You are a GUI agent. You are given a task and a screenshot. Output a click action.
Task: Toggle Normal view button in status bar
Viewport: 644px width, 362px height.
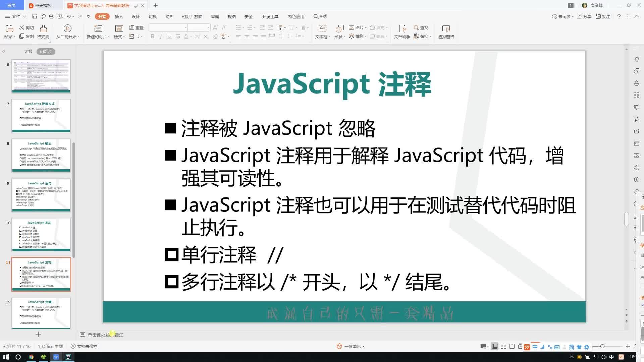pos(495,346)
